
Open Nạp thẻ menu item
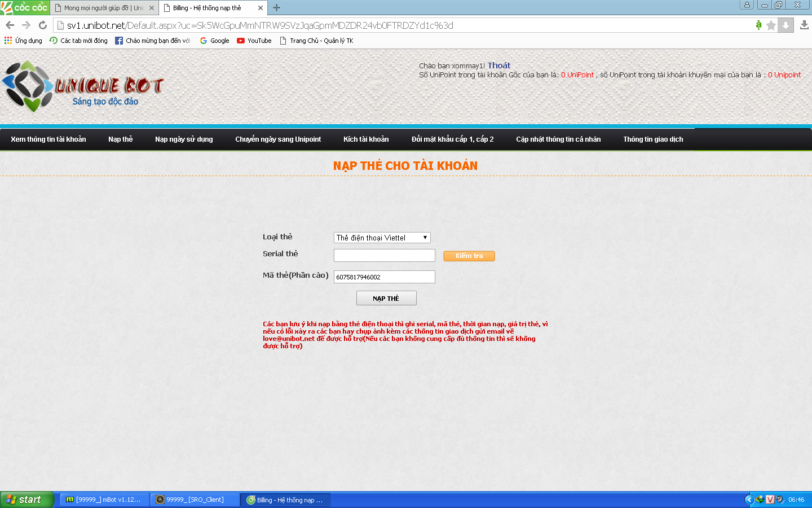120,139
